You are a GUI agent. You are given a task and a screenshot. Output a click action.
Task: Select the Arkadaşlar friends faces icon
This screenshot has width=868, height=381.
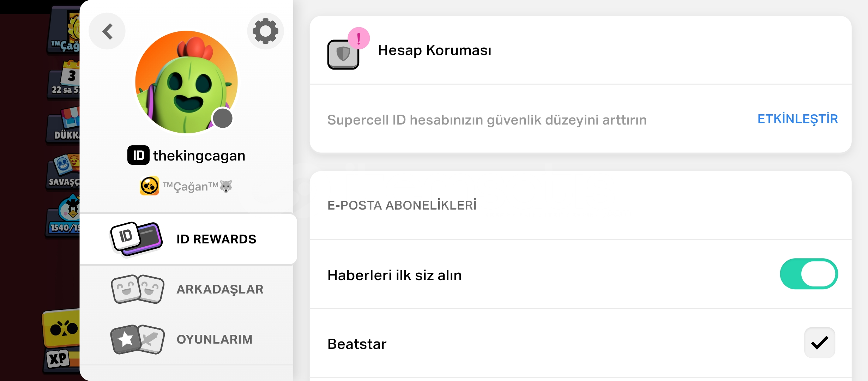click(x=138, y=289)
